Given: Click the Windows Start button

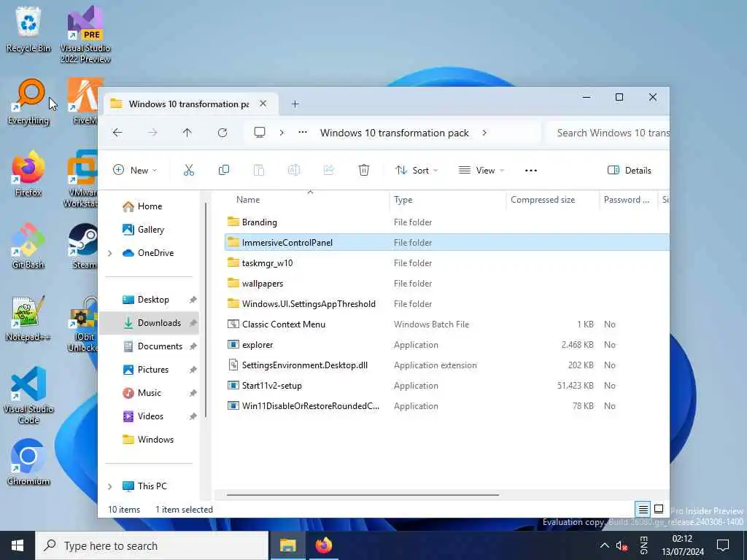Looking at the screenshot, I should point(18,545).
